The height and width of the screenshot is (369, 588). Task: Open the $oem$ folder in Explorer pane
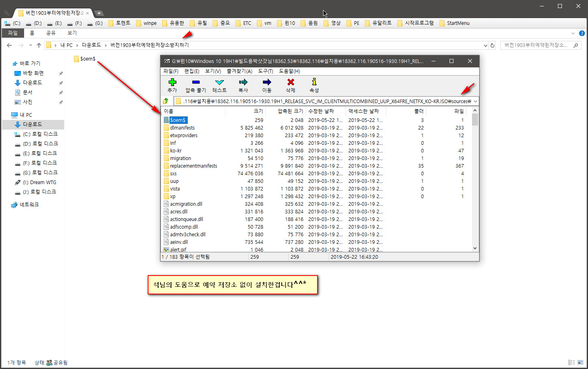(x=85, y=59)
